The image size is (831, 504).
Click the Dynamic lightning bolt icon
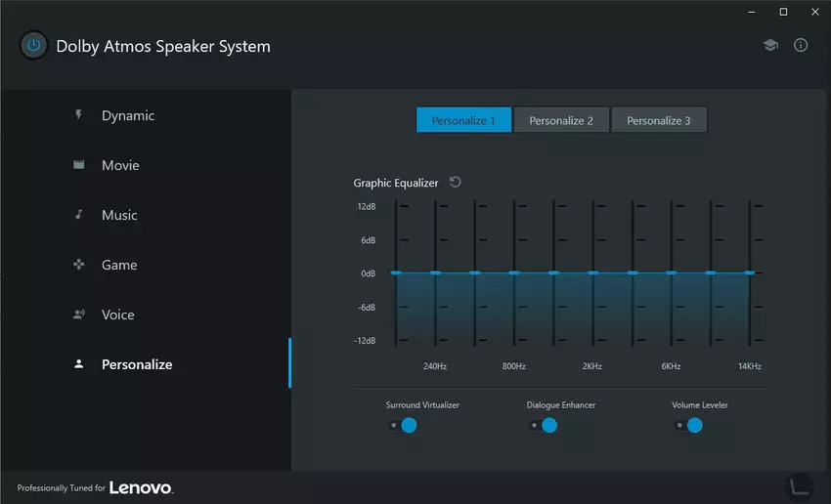(x=79, y=115)
